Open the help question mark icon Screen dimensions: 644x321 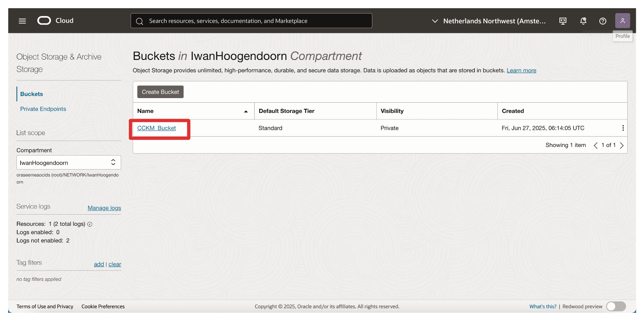tap(603, 21)
